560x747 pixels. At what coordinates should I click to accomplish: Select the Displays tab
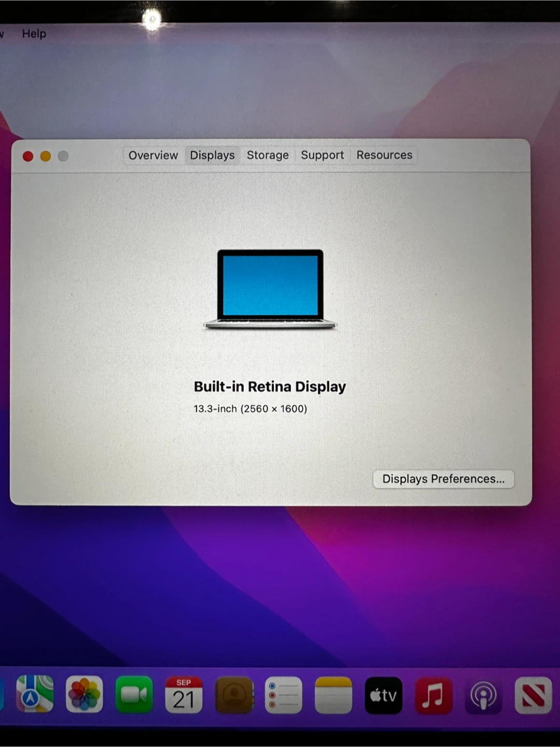(212, 155)
